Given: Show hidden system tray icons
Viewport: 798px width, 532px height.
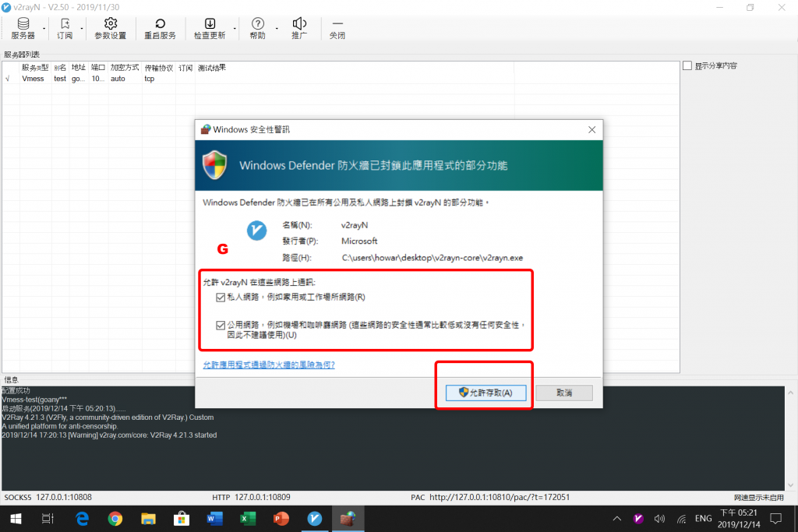Looking at the screenshot, I should tap(617, 519).
